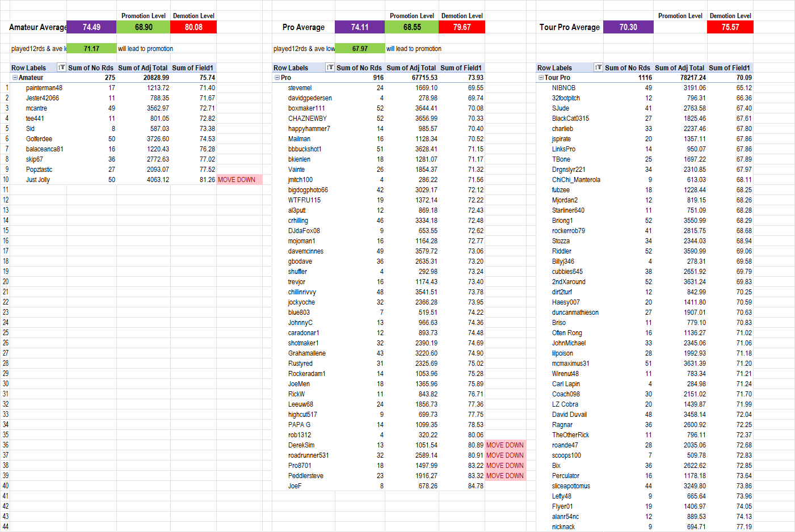The image size is (795, 532).
Task: Select the row 10 number header
Action: click(x=5, y=180)
